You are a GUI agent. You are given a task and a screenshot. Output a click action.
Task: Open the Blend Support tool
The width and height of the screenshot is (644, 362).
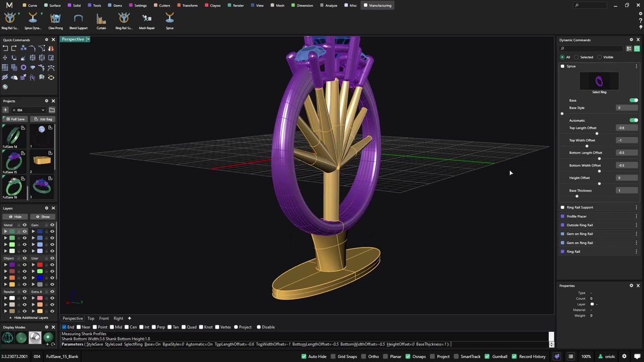click(x=78, y=21)
